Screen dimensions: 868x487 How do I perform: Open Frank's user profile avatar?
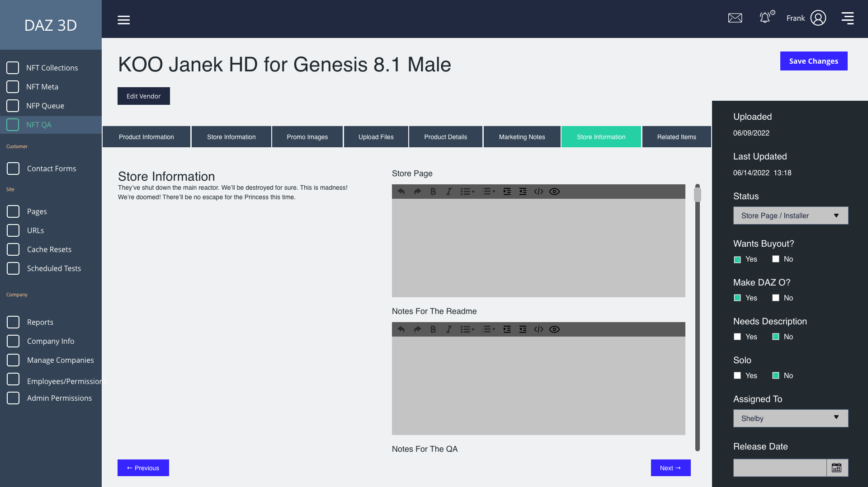coord(818,18)
